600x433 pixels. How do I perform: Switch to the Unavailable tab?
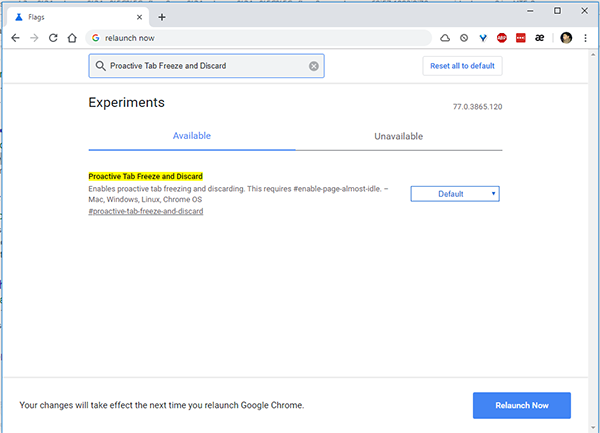(x=399, y=136)
